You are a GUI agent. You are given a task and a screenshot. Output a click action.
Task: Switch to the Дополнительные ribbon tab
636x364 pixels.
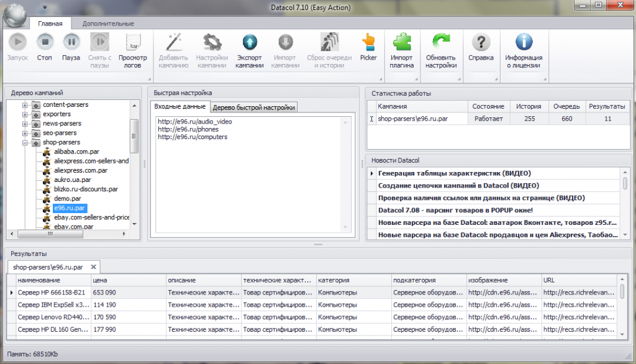108,24
